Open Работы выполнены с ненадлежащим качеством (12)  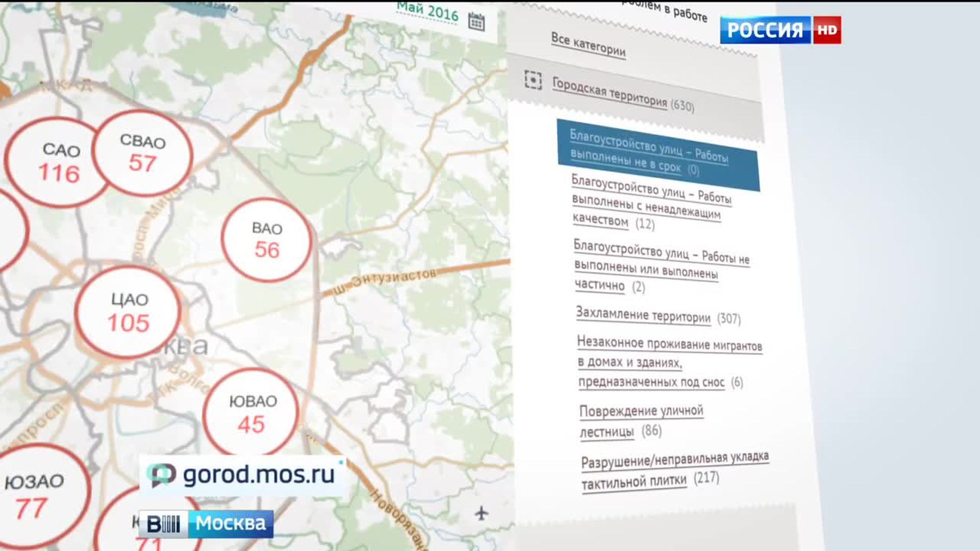[x=651, y=202]
